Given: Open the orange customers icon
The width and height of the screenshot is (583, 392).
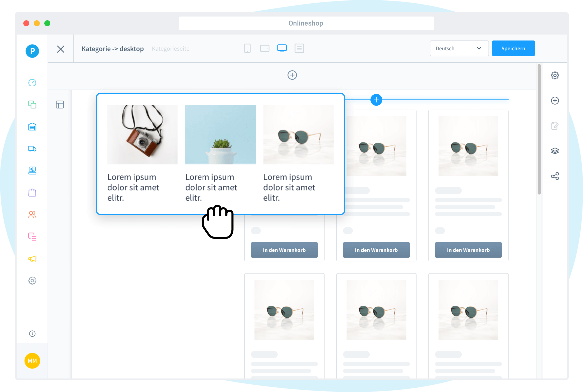Looking at the screenshot, I should point(32,215).
